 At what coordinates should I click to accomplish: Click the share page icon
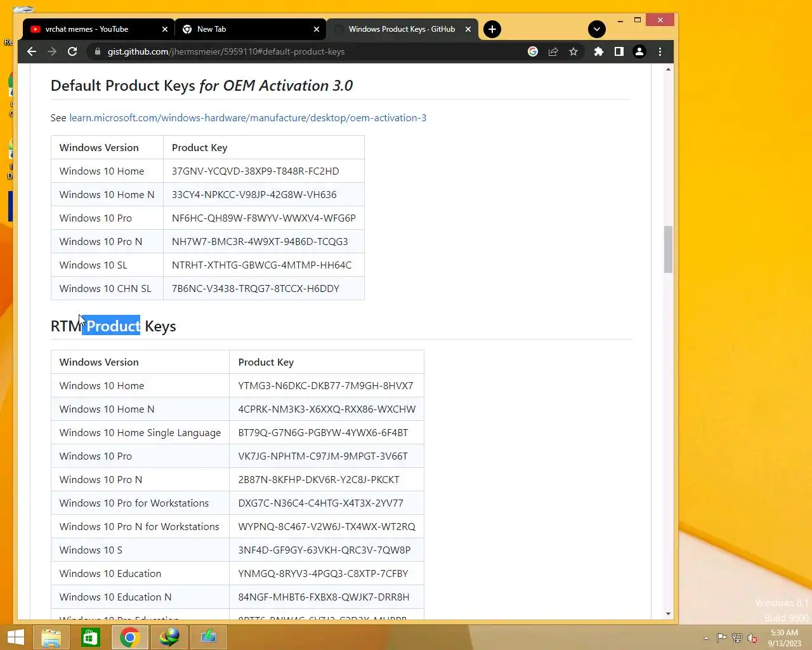coord(553,51)
